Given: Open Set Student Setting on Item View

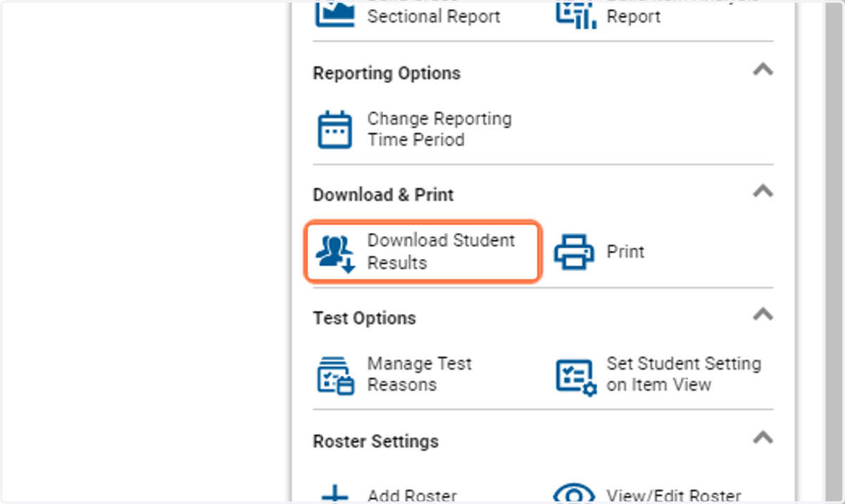Looking at the screenshot, I should [684, 374].
